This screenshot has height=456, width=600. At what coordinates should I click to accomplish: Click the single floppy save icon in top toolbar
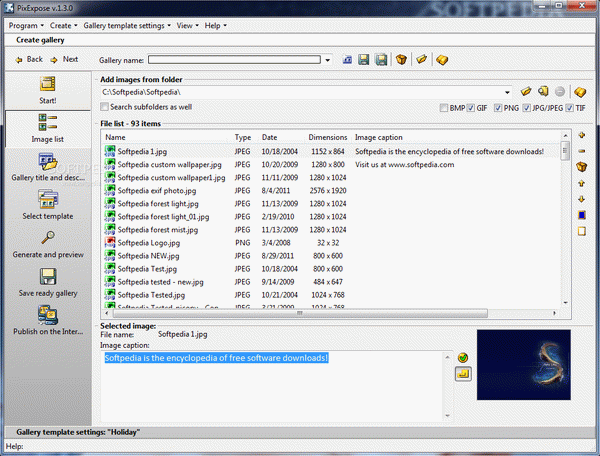pyautogui.click(x=364, y=60)
